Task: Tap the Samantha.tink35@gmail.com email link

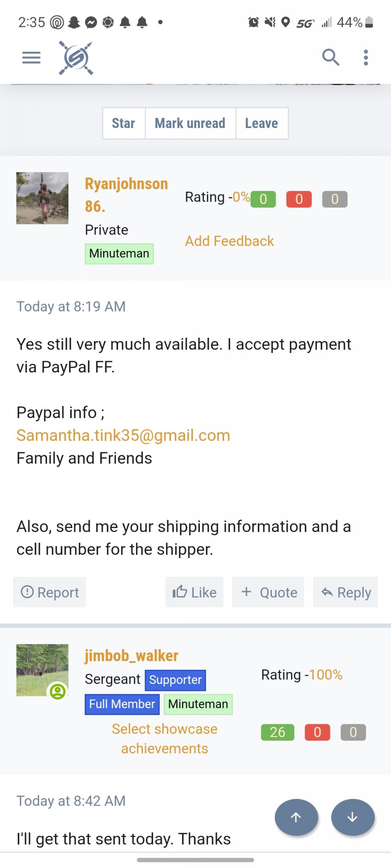Action: [x=123, y=435]
